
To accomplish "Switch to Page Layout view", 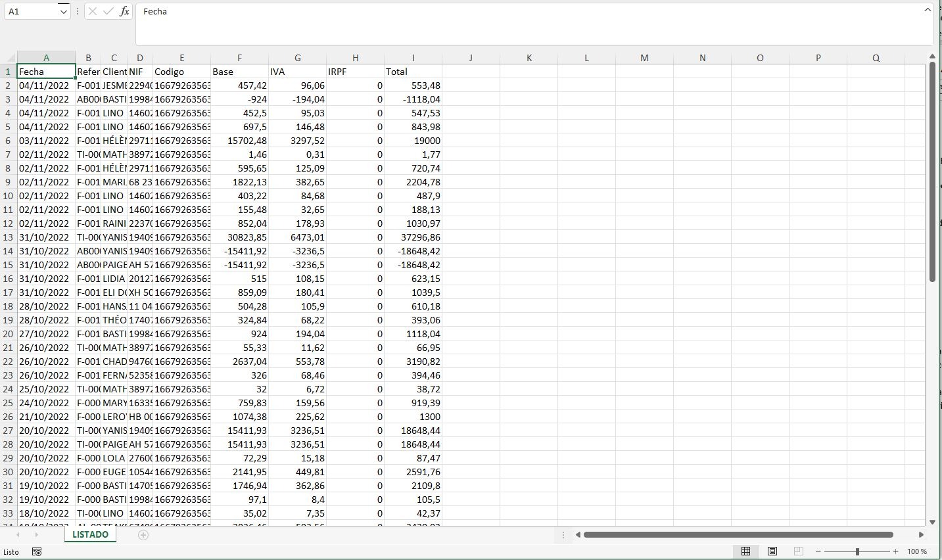I will pos(772,551).
